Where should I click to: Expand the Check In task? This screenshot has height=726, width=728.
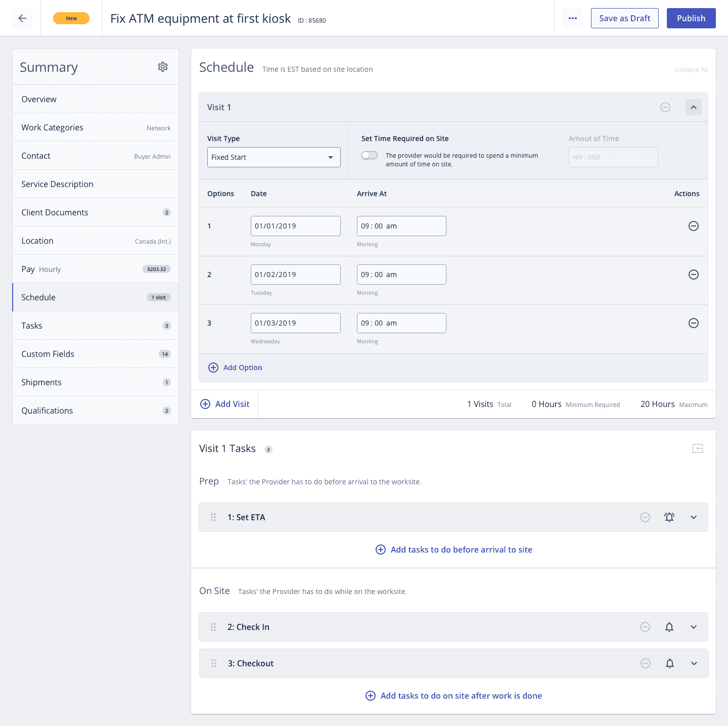coord(694,627)
